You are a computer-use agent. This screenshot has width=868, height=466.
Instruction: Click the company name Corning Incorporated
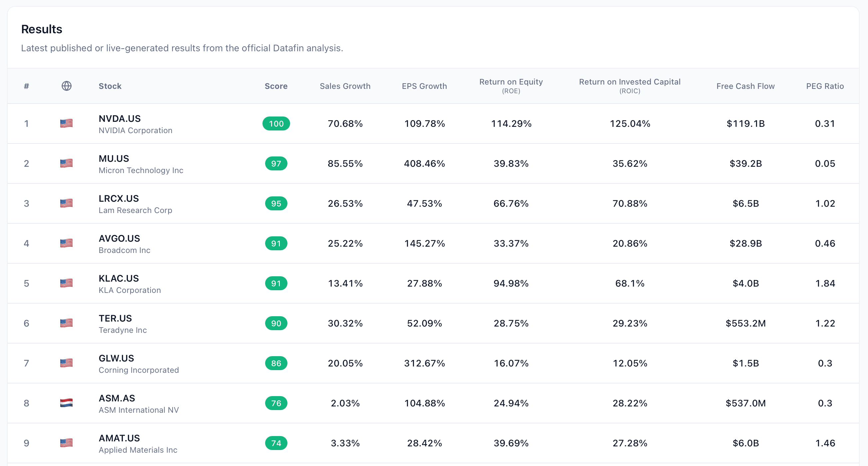pos(139,370)
